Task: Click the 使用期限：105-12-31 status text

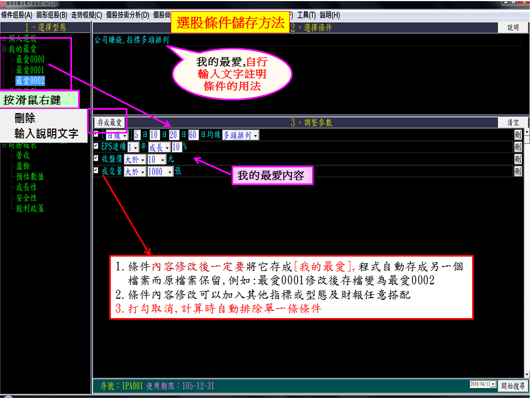Action: point(181,386)
